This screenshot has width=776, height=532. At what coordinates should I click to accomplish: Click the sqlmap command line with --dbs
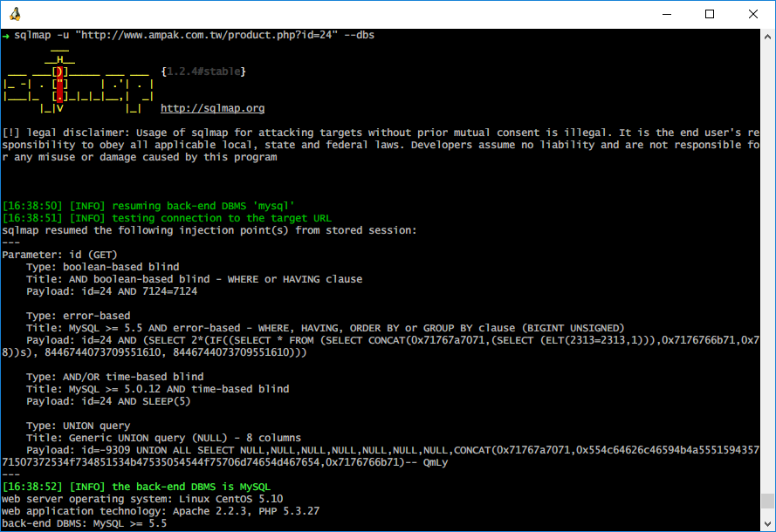click(x=194, y=35)
